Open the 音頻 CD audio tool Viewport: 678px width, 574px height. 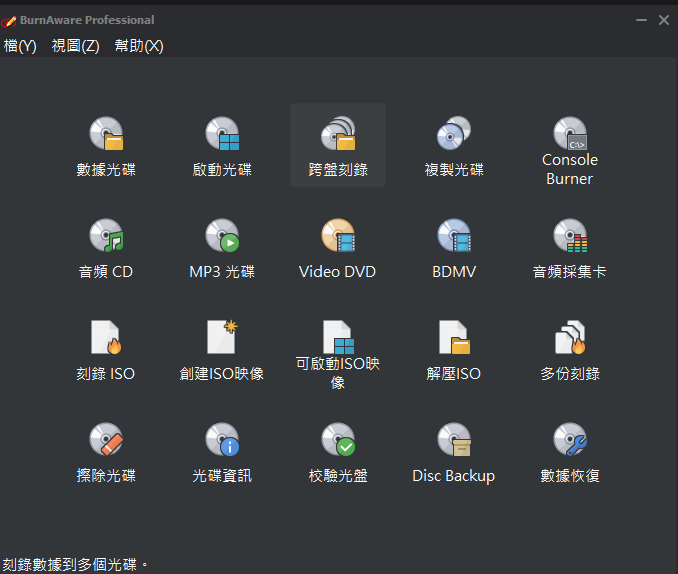coord(106,247)
